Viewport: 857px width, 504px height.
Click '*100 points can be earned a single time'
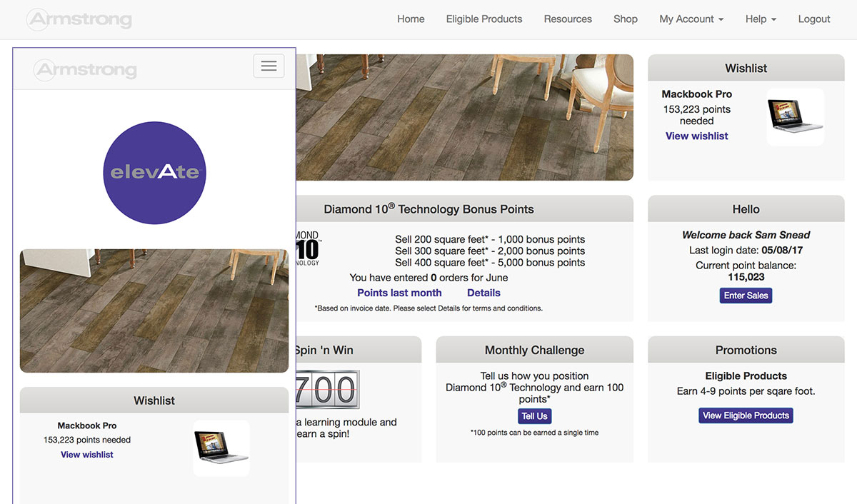click(x=534, y=433)
